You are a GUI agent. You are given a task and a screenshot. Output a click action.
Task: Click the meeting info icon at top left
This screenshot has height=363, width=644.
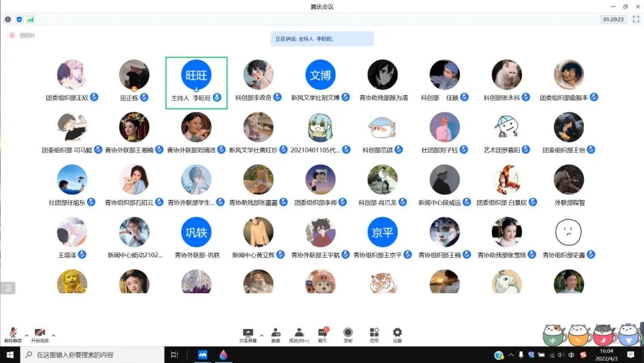8,19
